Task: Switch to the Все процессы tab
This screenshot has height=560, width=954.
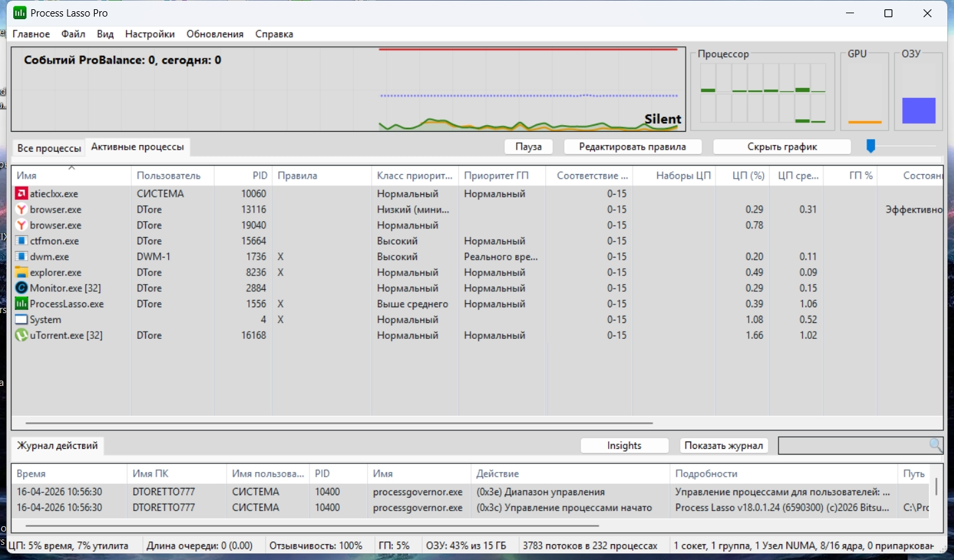Action: click(49, 148)
